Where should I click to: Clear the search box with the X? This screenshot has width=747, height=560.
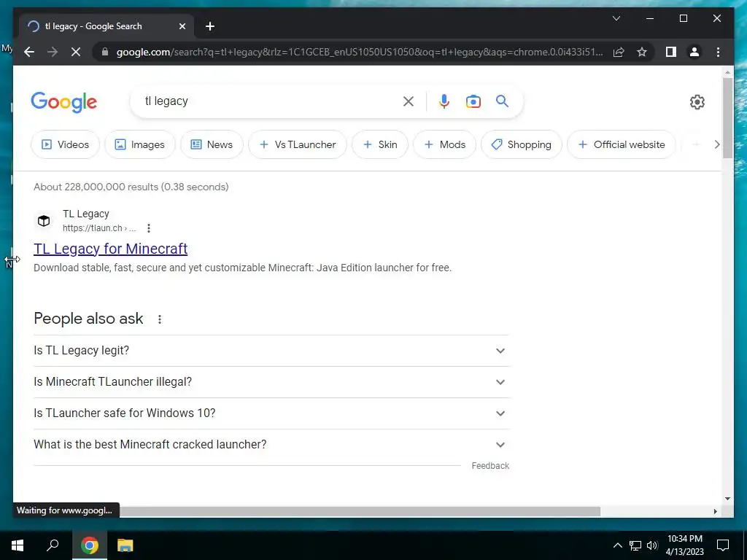[x=409, y=101]
